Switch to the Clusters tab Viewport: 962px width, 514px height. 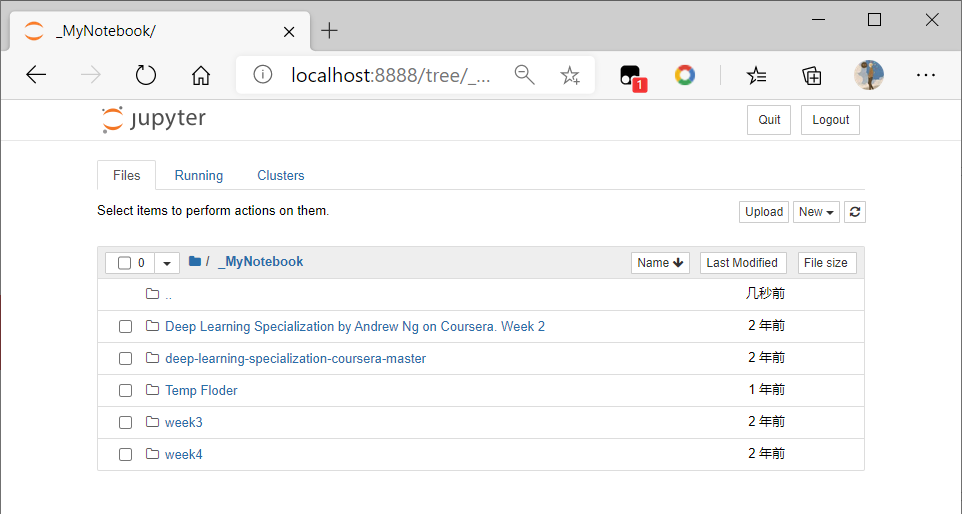pyautogui.click(x=280, y=175)
